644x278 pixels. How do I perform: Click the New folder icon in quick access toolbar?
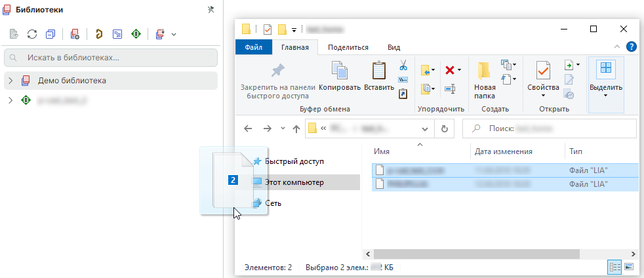282,29
